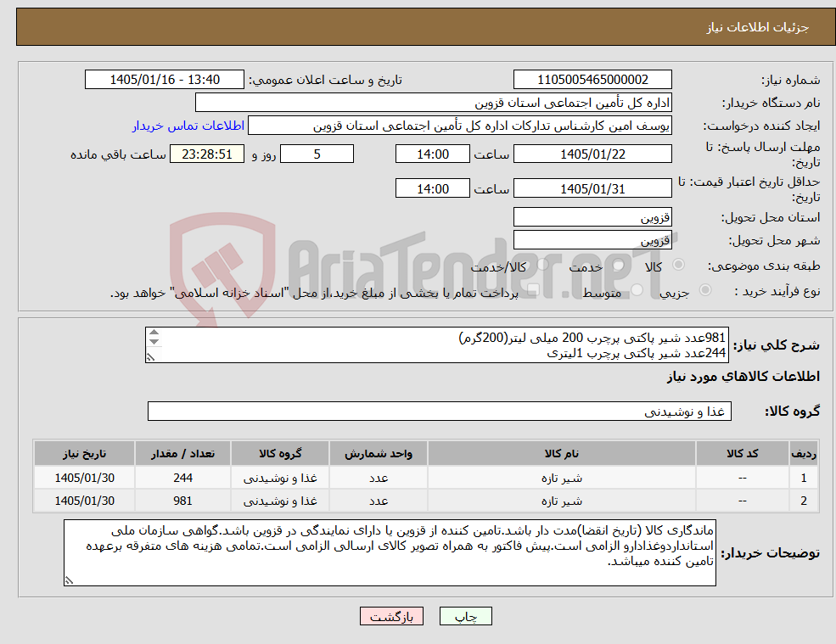Grab resize handle of شرح کلی نیاز box
Screen dimensions: 836x644
(151, 358)
